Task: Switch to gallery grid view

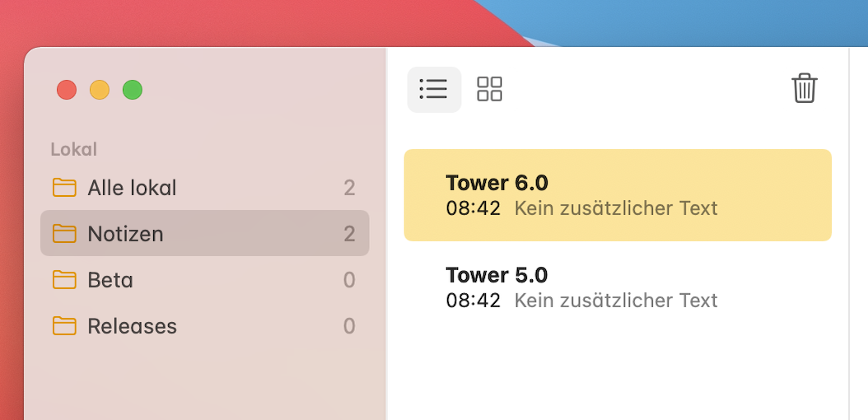Action: pos(490,89)
